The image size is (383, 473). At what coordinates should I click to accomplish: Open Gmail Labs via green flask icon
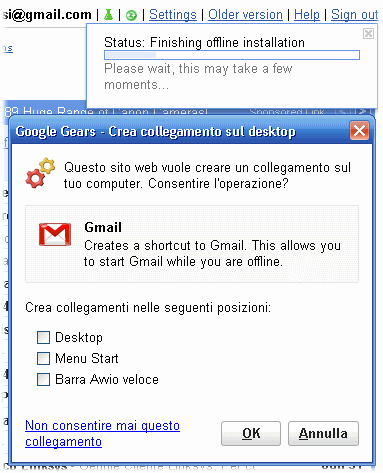point(109,15)
